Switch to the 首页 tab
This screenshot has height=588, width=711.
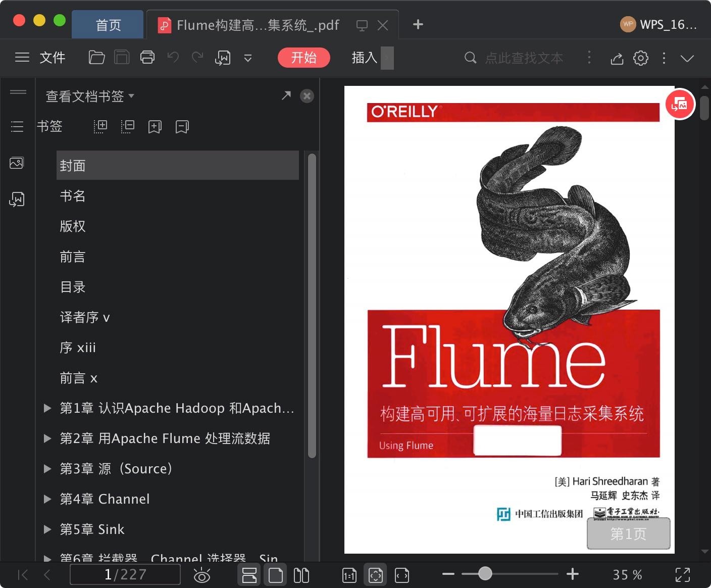click(108, 25)
